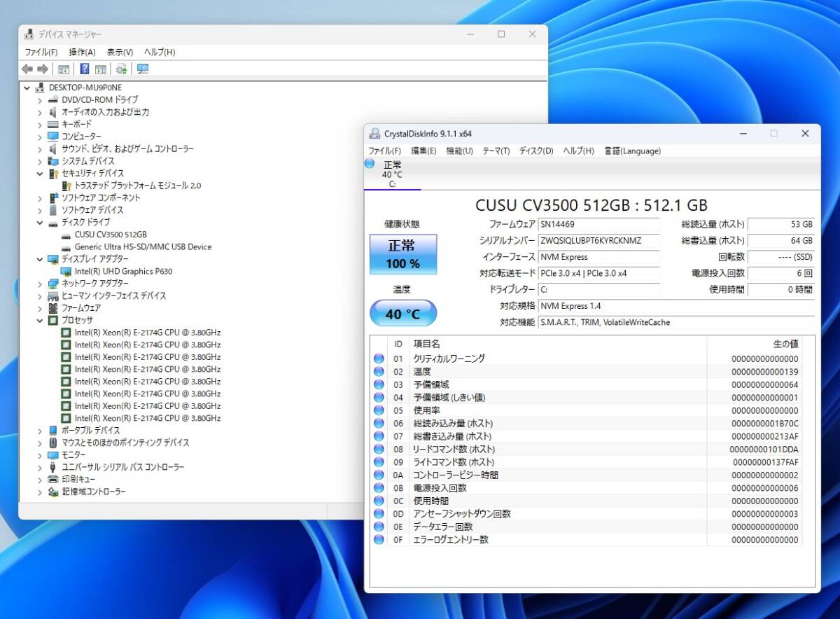Click the 印刷キュー printer category icon

(x=53, y=480)
